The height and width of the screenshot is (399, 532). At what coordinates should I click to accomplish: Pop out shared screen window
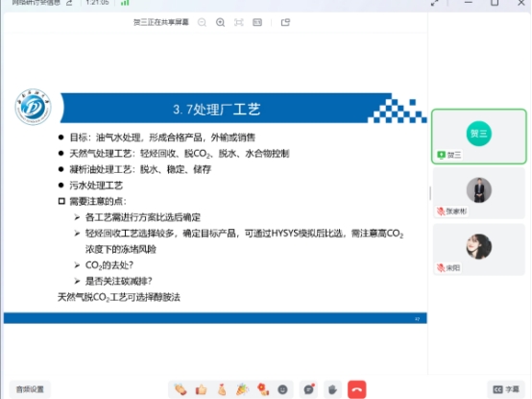pyautogui.click(x=285, y=22)
